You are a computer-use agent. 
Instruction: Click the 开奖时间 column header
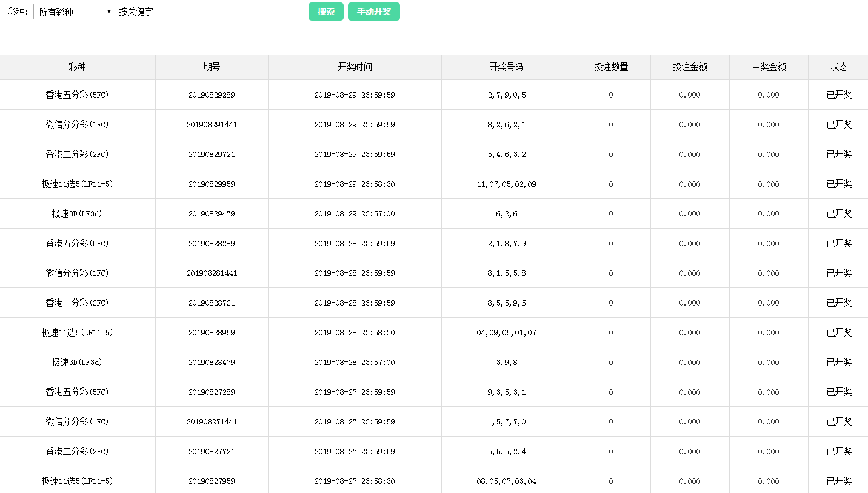(355, 67)
